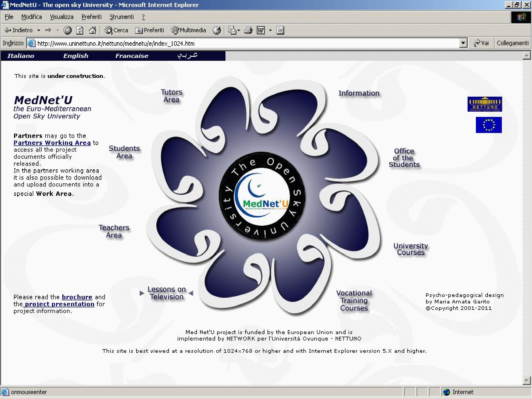This screenshot has height=399, width=532.
Task: Open the Office of the Students section
Action: (x=404, y=158)
